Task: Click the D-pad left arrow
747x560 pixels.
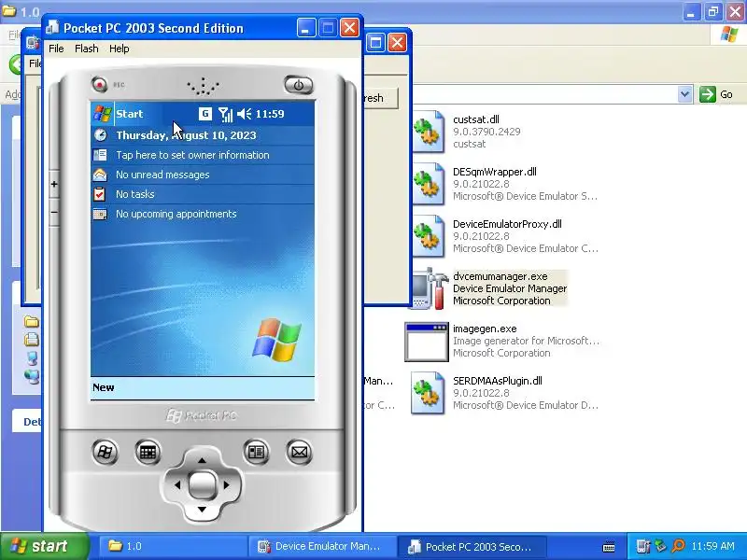Action: (x=177, y=485)
